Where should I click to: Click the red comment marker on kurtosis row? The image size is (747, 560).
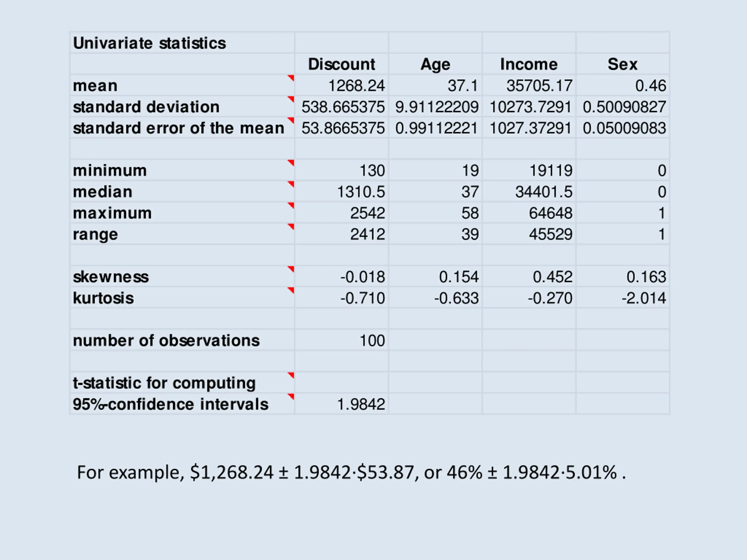click(291, 290)
